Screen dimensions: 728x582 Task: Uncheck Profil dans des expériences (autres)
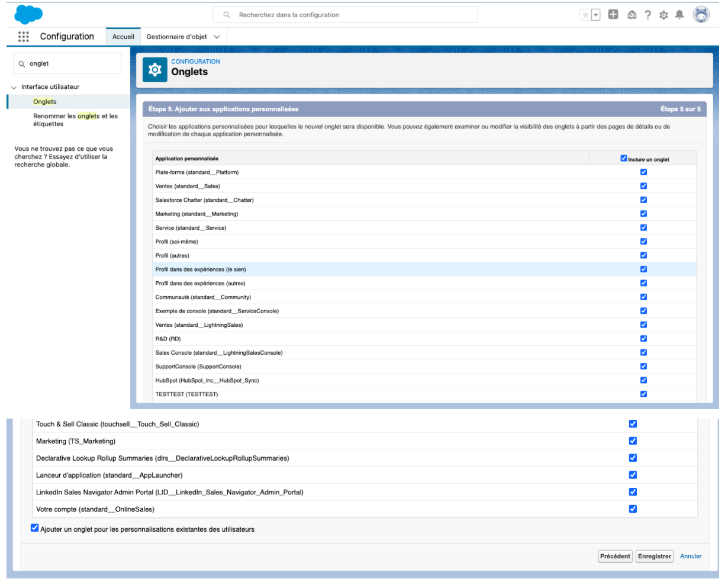[643, 283]
